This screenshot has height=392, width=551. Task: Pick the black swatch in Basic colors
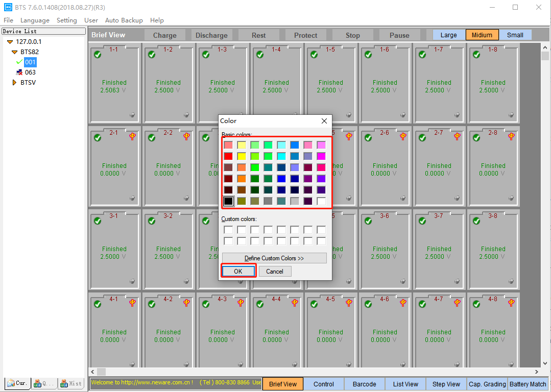pos(228,201)
